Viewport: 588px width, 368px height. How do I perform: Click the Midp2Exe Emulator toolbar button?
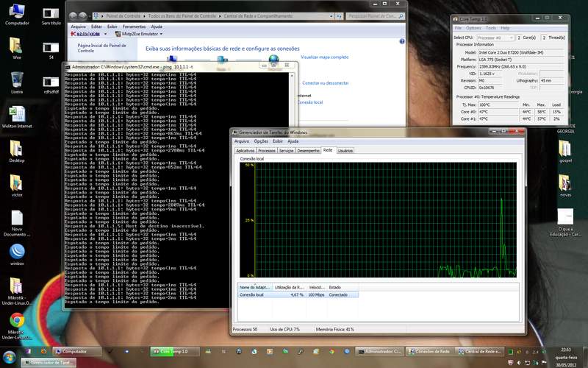pos(137,34)
